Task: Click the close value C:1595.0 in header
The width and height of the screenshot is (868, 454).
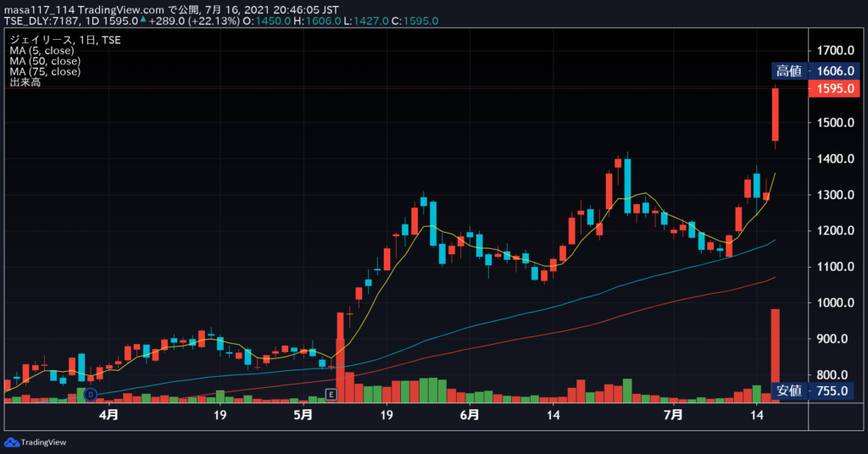Action: pyautogui.click(x=415, y=21)
